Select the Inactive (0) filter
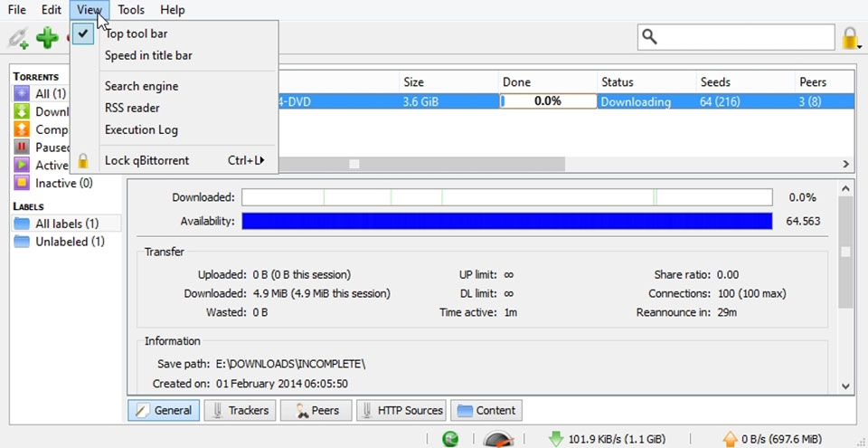This screenshot has width=868, height=448. [x=53, y=183]
